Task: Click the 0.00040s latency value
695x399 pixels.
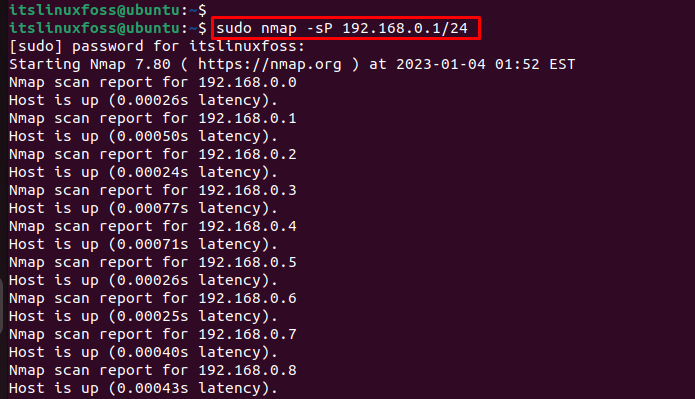Action: [152, 352]
